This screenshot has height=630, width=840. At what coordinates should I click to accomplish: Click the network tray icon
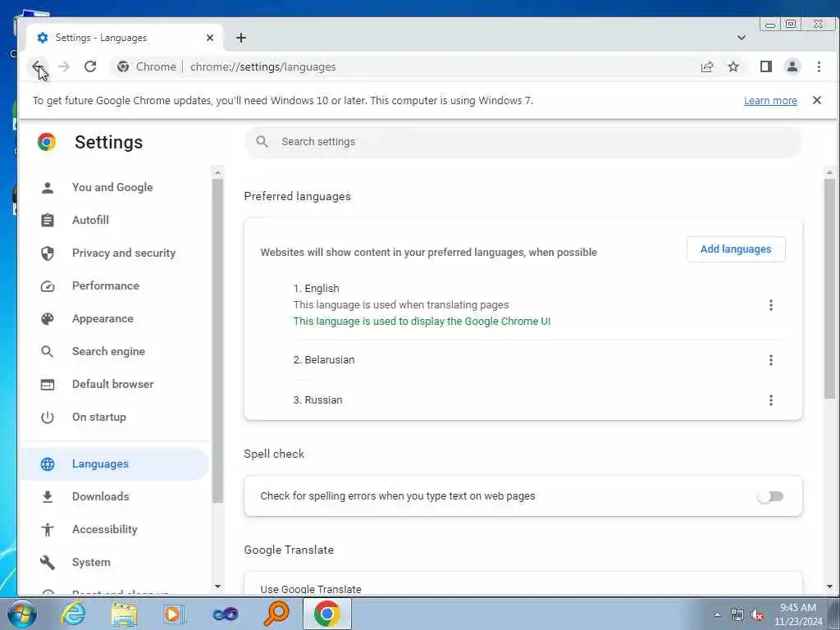[737, 615]
